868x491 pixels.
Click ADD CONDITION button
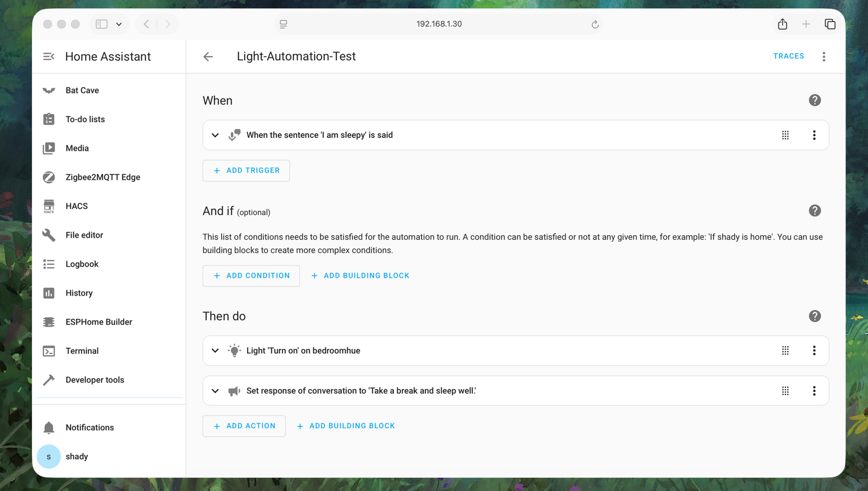point(251,276)
